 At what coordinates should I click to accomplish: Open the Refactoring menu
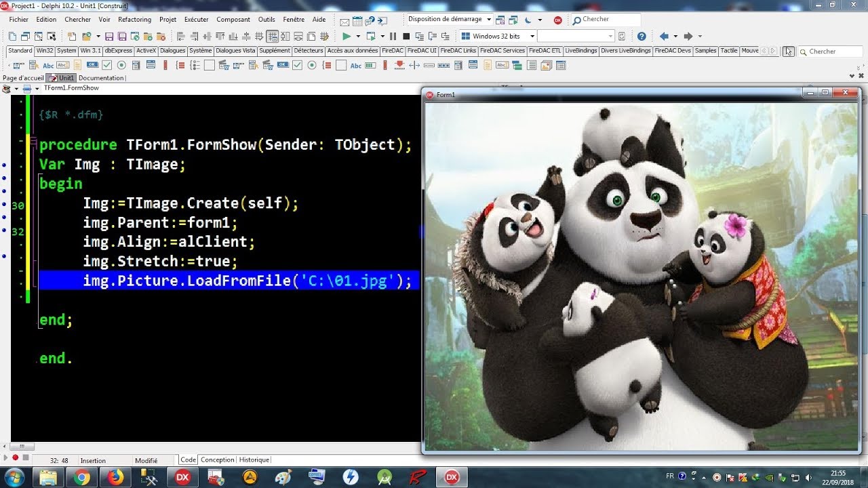click(134, 20)
